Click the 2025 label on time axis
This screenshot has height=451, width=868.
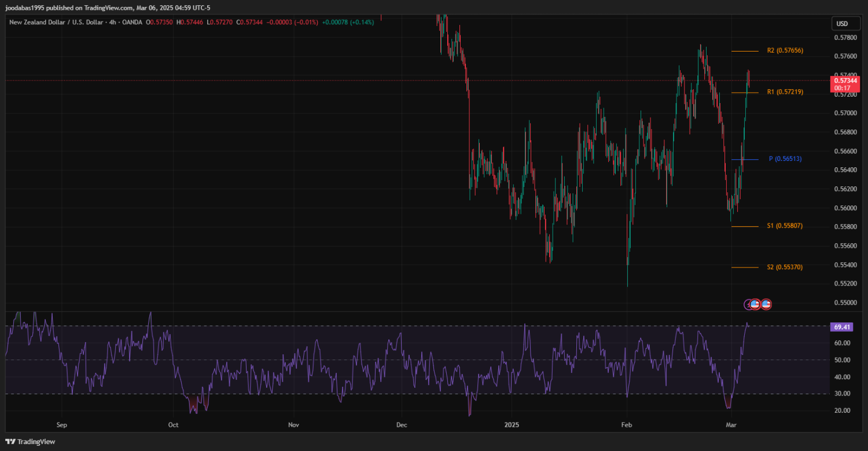pyautogui.click(x=512, y=424)
